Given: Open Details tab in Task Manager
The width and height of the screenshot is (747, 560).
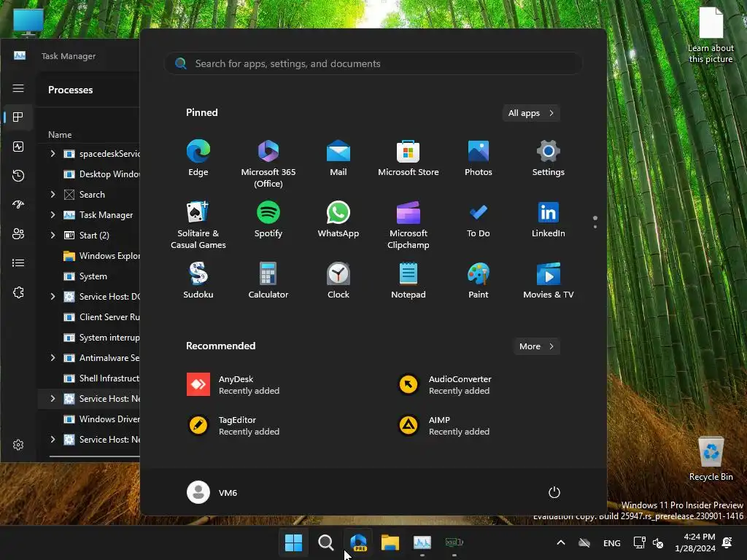Looking at the screenshot, I should click(18, 262).
